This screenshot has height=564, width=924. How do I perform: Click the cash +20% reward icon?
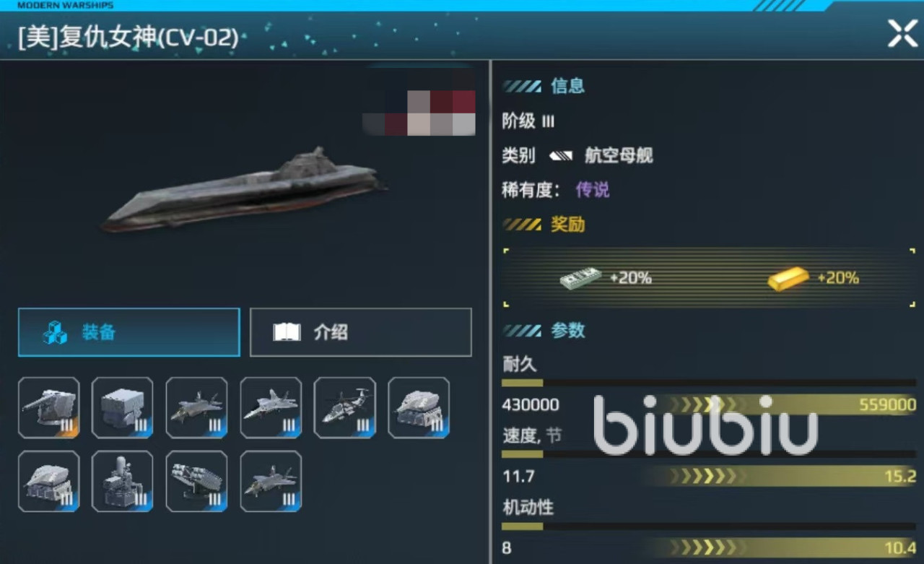click(x=581, y=278)
